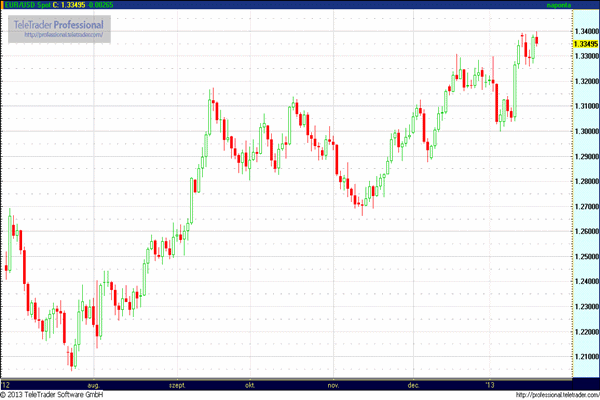Select the 1.28000 price axis label
Screen dimensions: 600x400
pos(587,181)
